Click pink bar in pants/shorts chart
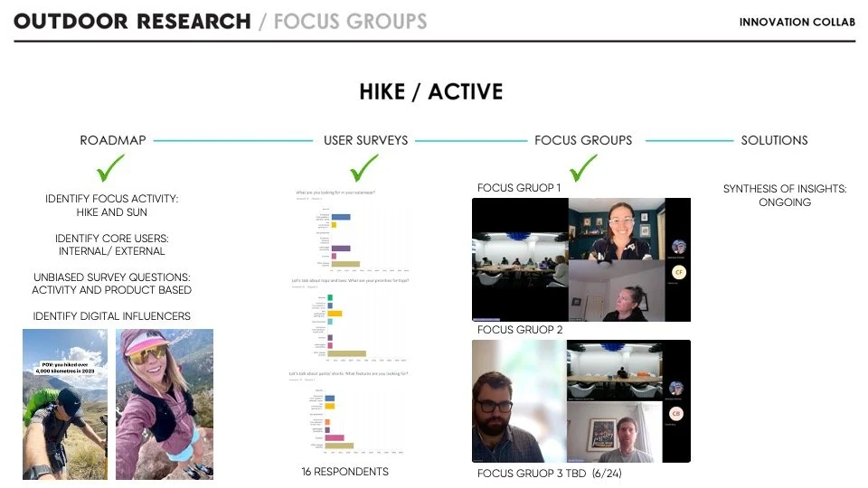The width and height of the screenshot is (868, 488). [335, 437]
